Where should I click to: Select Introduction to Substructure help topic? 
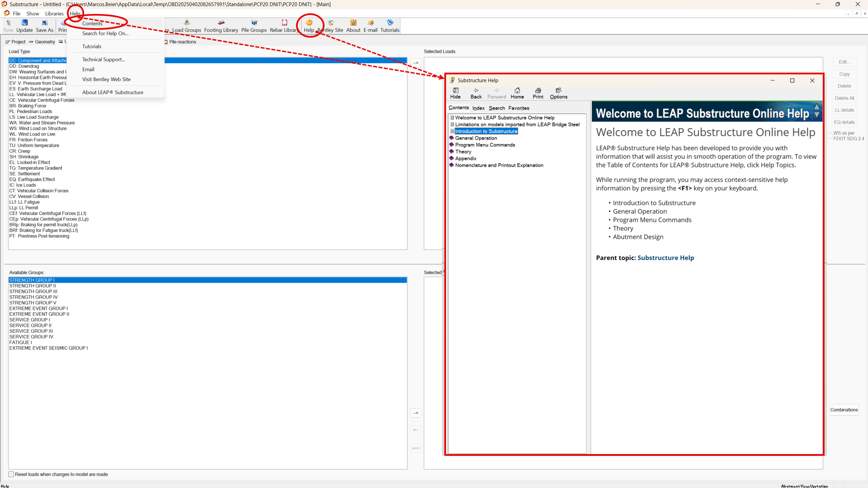[x=486, y=131]
